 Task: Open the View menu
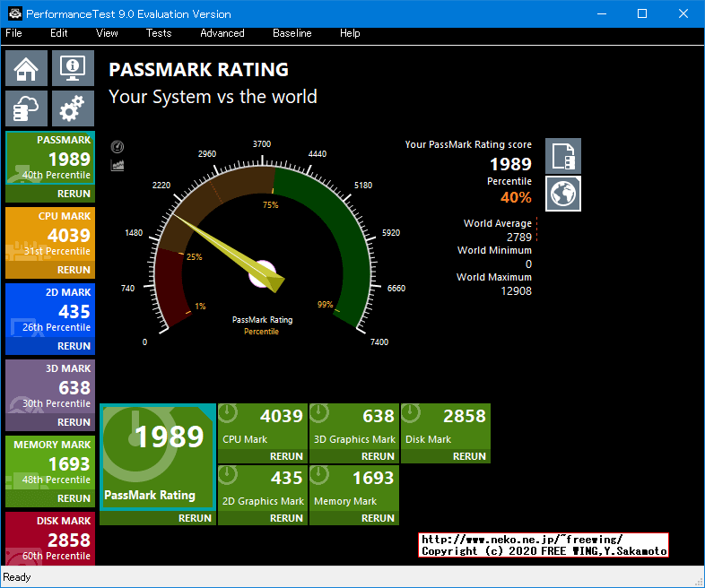107,33
